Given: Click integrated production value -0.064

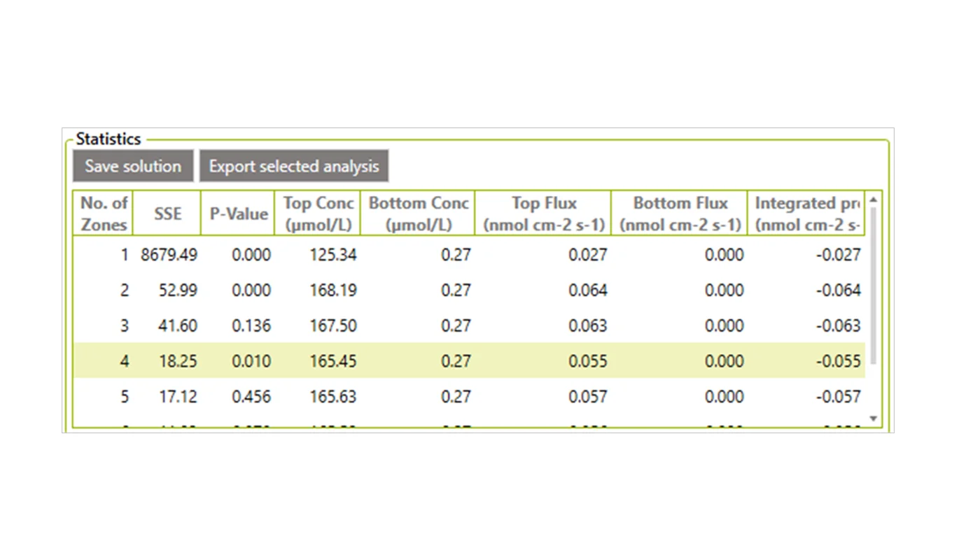Looking at the screenshot, I should click(x=839, y=290).
